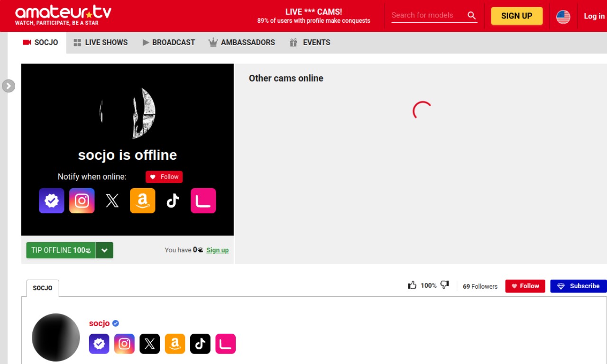Open X icon in profile section
The width and height of the screenshot is (607, 364).
[x=150, y=344]
